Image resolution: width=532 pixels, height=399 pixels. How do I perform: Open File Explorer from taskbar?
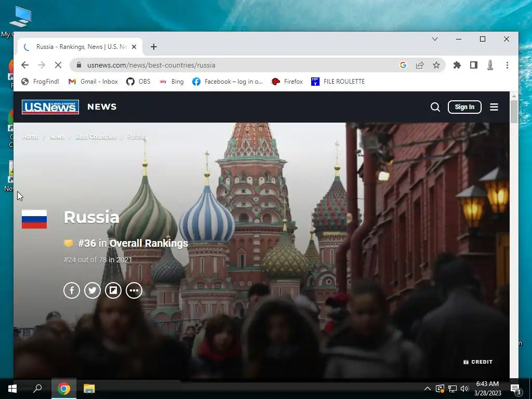click(x=89, y=389)
